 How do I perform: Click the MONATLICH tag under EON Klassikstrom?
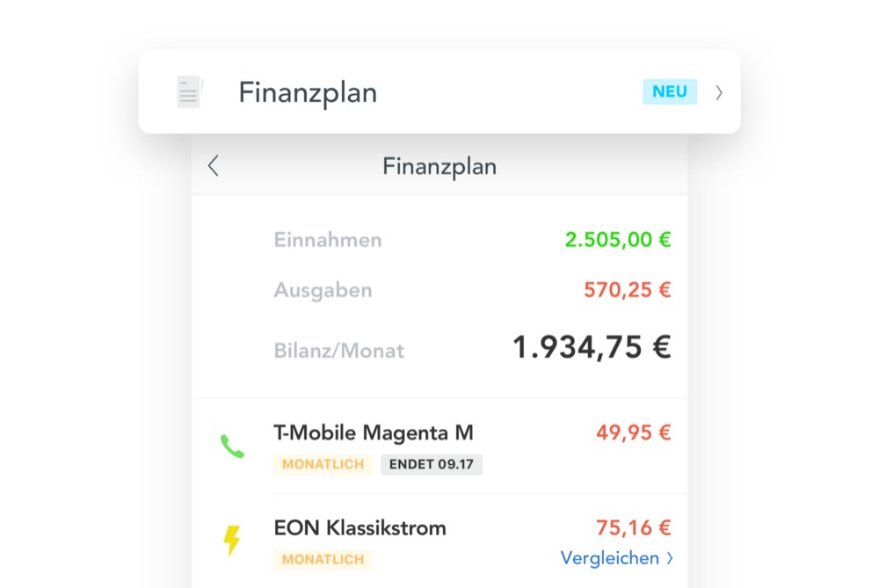point(323,559)
